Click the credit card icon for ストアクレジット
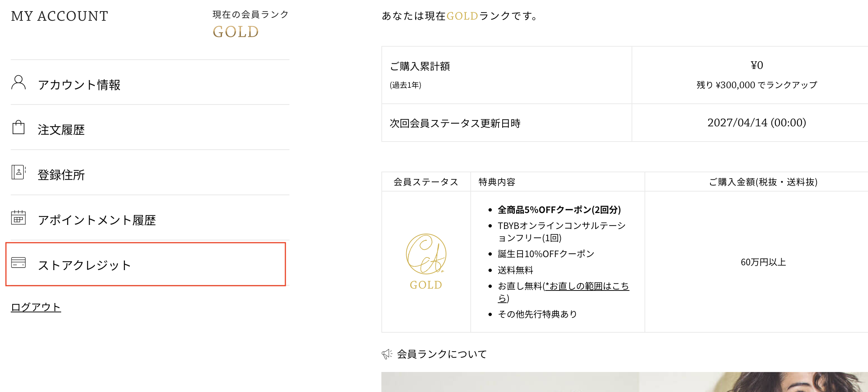 click(x=19, y=263)
